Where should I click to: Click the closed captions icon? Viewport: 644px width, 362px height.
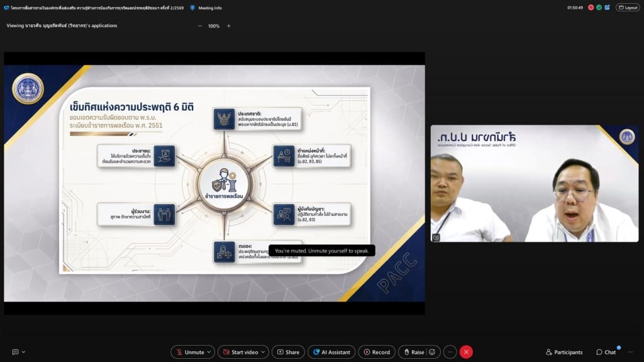[x=15, y=352]
